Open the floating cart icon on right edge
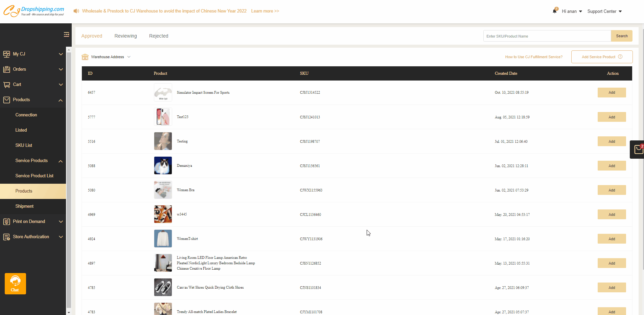644x315 pixels. (x=638, y=150)
